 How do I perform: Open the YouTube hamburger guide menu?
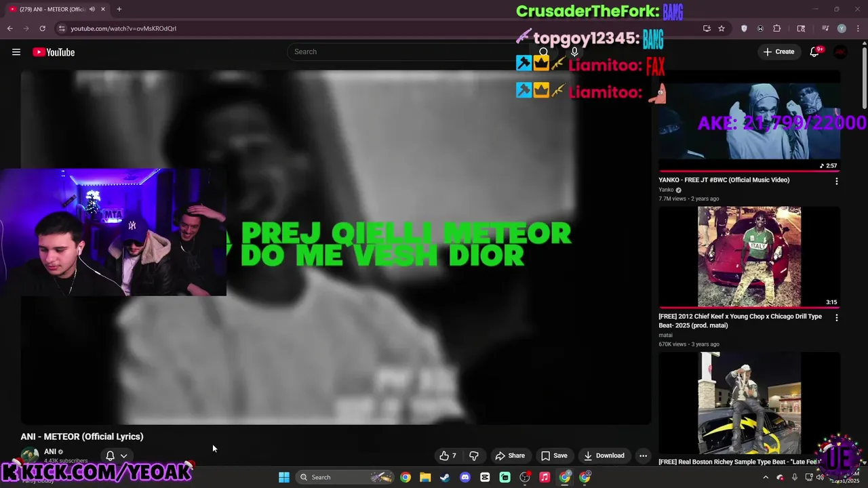pos(16,52)
